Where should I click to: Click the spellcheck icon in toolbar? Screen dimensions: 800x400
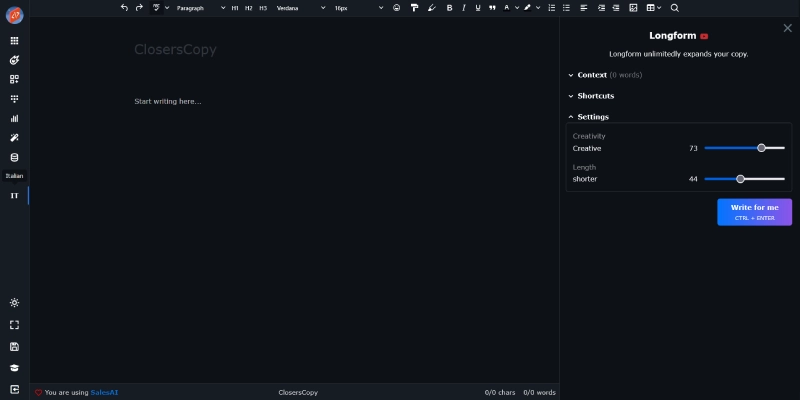pos(156,8)
